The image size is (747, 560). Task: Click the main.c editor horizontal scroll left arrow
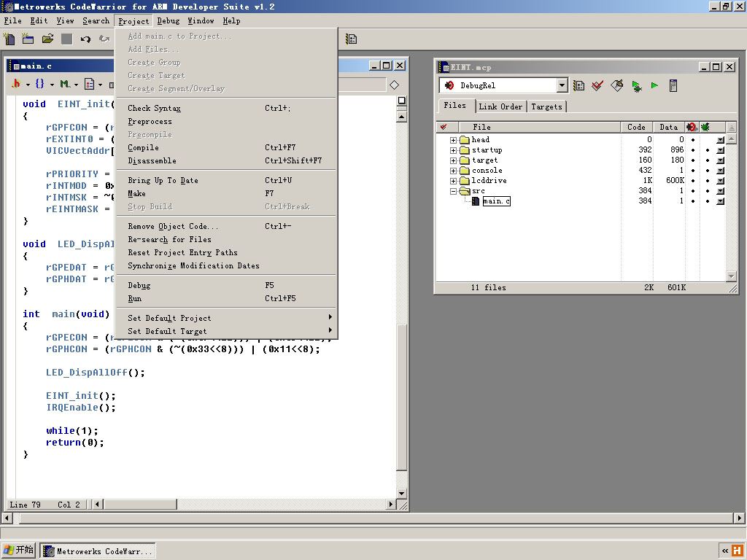tap(97, 505)
